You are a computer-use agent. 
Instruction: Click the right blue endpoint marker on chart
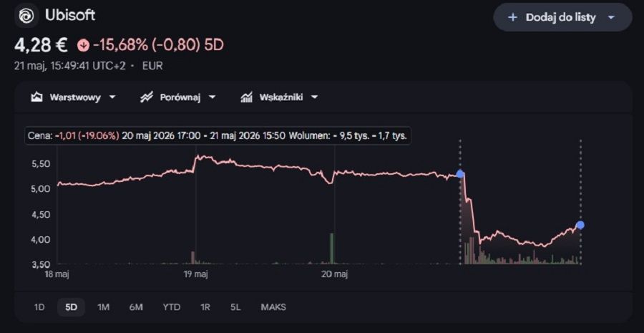pyautogui.click(x=580, y=225)
